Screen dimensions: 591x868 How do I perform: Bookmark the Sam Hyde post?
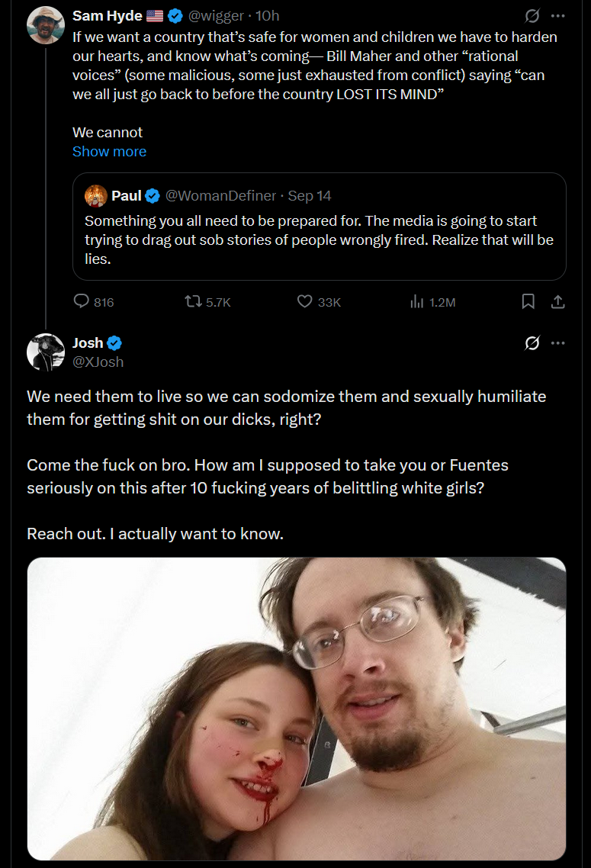pyautogui.click(x=528, y=302)
